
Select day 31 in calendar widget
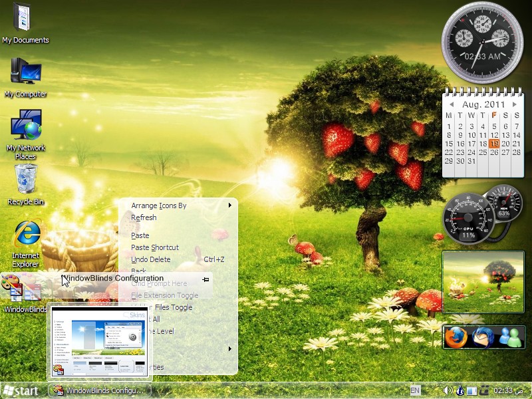pyautogui.click(x=471, y=161)
